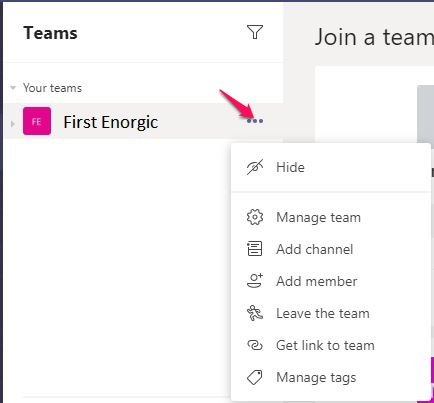Click the Your teams label
Screen dimensions: 434x403
52,88
